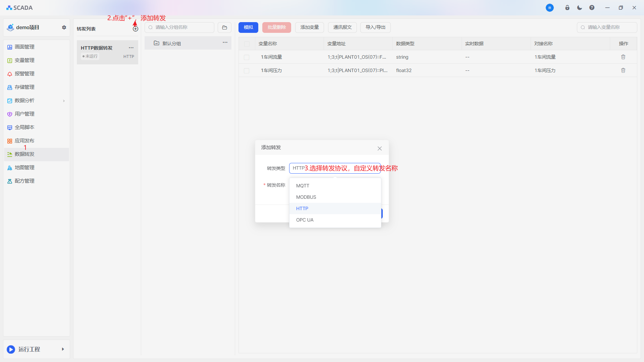Delete the 1车间流量 variable row
This screenshot has width=644, height=362.
click(x=623, y=57)
